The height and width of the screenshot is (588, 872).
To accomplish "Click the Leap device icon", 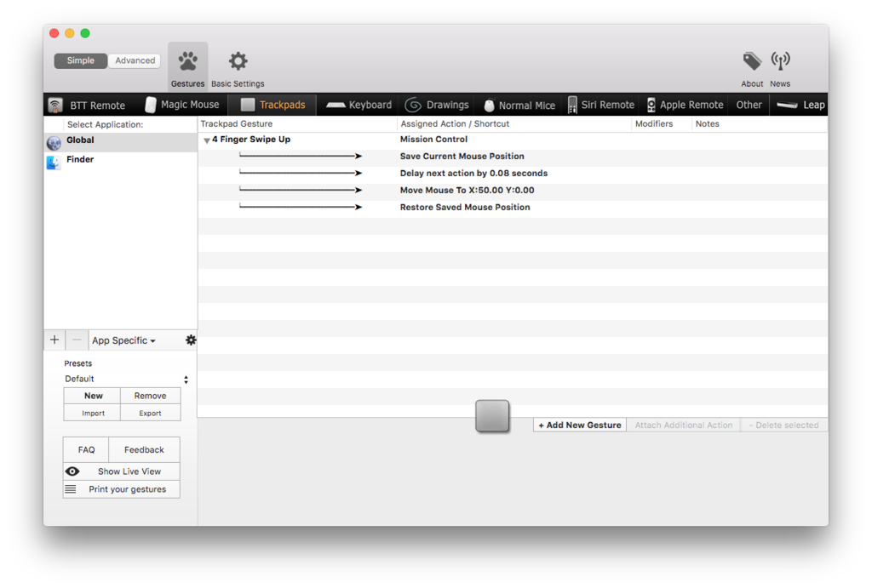I will [787, 105].
